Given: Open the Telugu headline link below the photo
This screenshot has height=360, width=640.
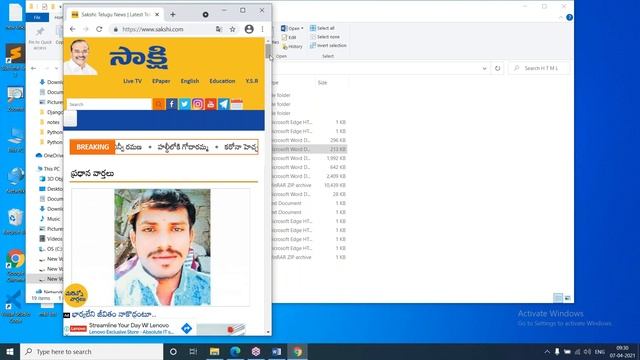Looking at the screenshot, I should 113,315.
